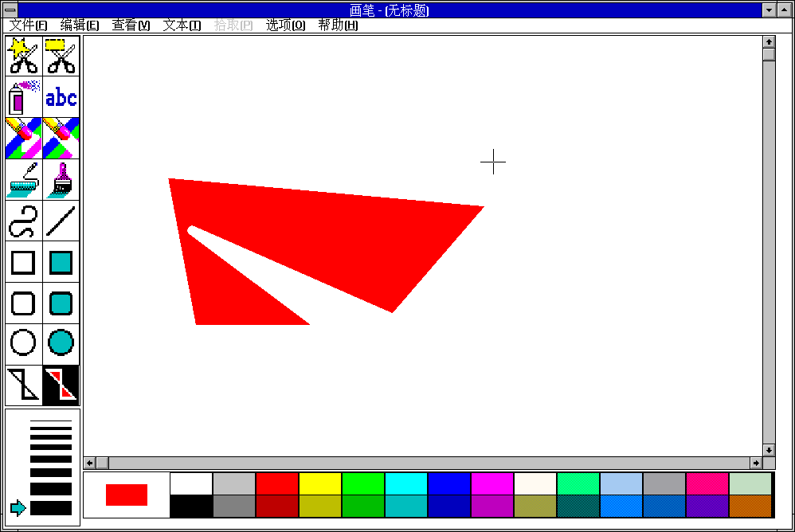Pick the Filled Rounded Box tool
Image resolution: width=795 pixels, height=532 pixels.
(x=61, y=303)
